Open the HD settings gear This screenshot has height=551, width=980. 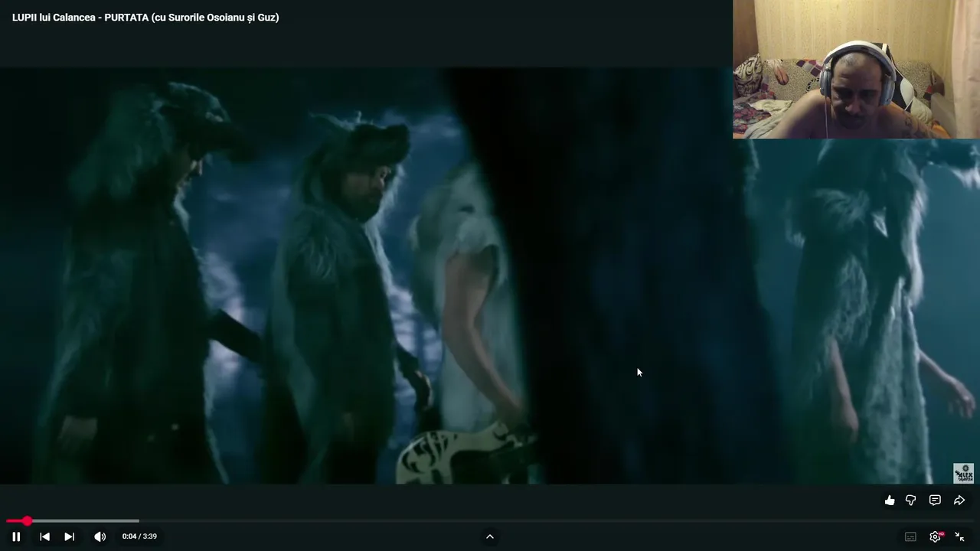click(936, 536)
